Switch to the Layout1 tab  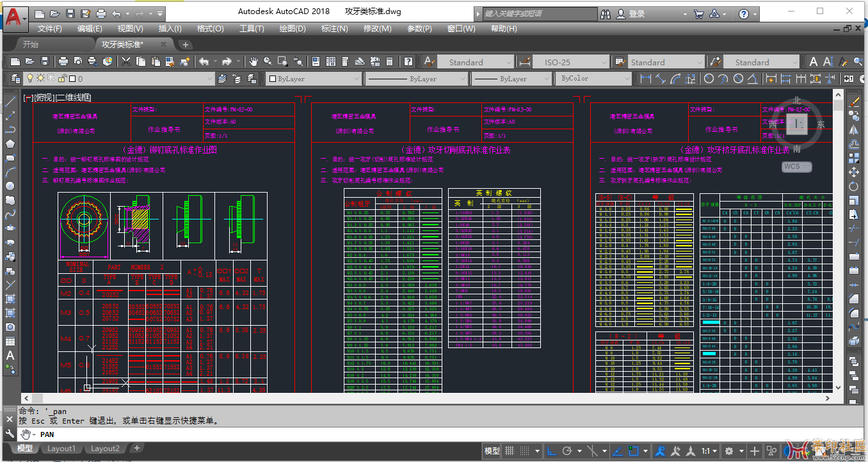(x=61, y=449)
